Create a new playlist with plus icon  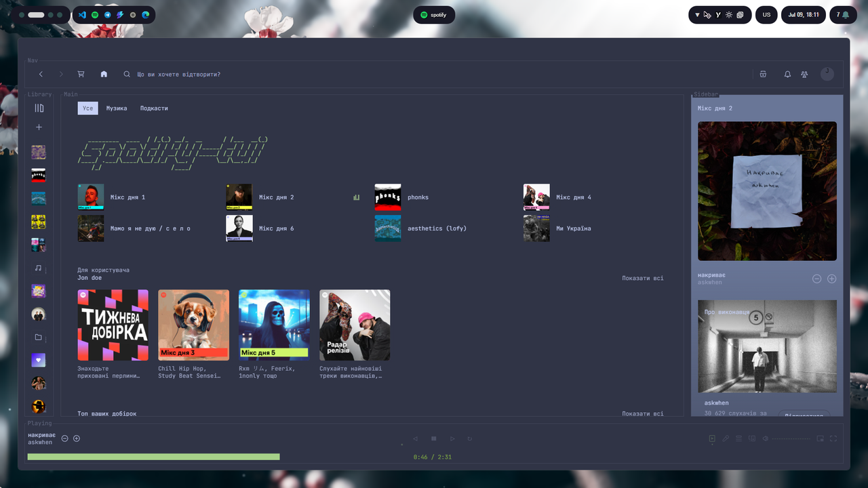(39, 127)
